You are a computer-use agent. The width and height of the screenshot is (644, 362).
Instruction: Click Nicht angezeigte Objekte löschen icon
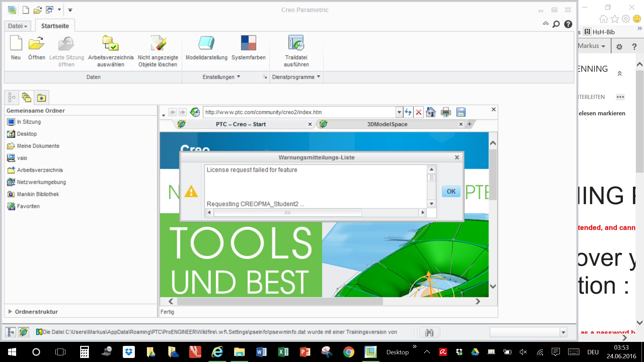pyautogui.click(x=158, y=44)
